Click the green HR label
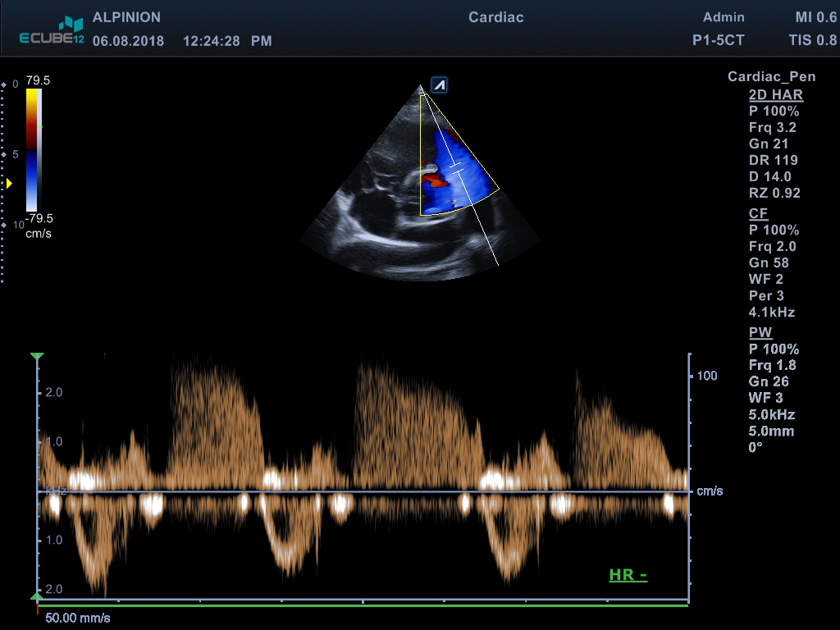The image size is (840, 630). 628,575
